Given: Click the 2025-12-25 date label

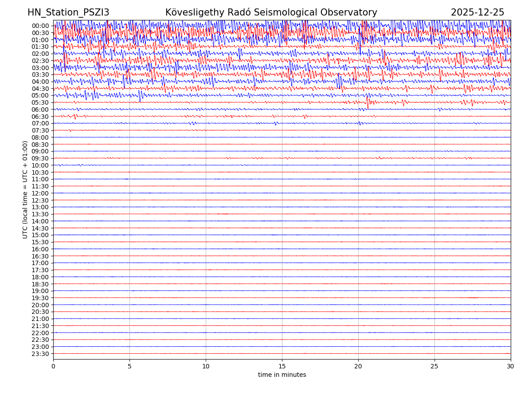Looking at the screenshot, I should coord(477,13).
